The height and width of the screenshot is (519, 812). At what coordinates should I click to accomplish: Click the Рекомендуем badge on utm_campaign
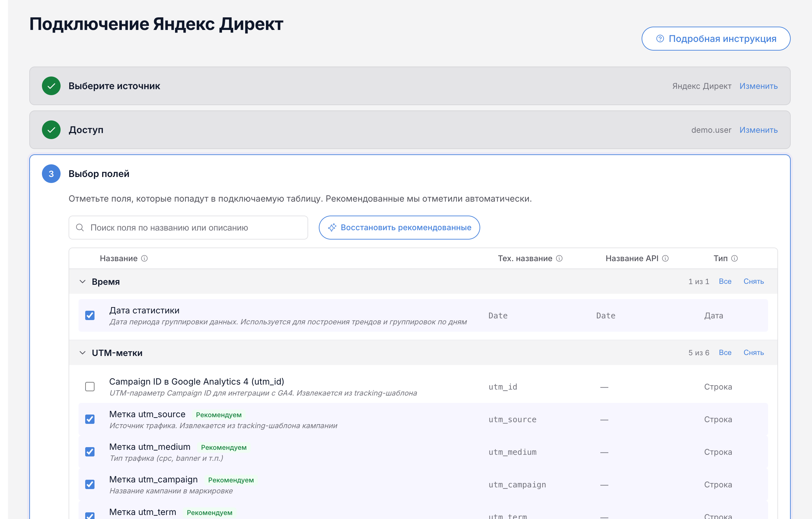pos(231,480)
